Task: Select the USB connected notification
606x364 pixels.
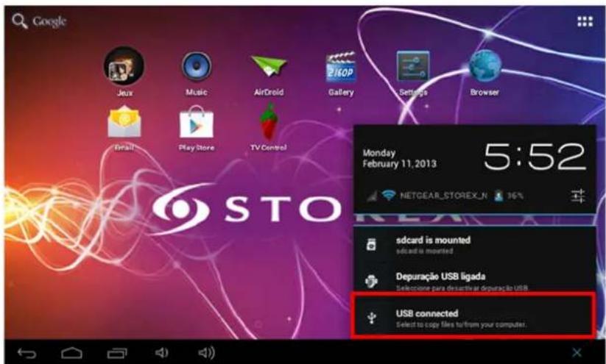Action: (473, 315)
